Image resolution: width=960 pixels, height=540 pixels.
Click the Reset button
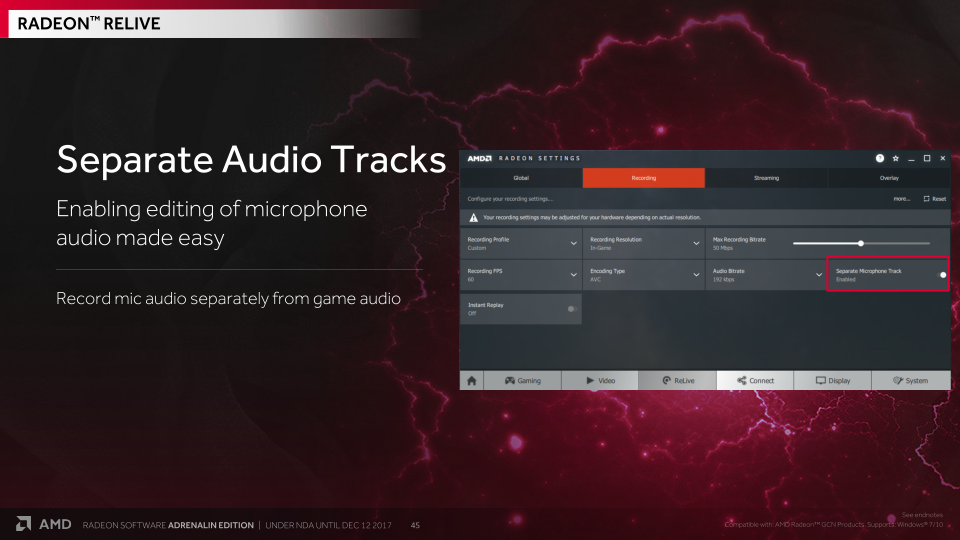(934, 198)
